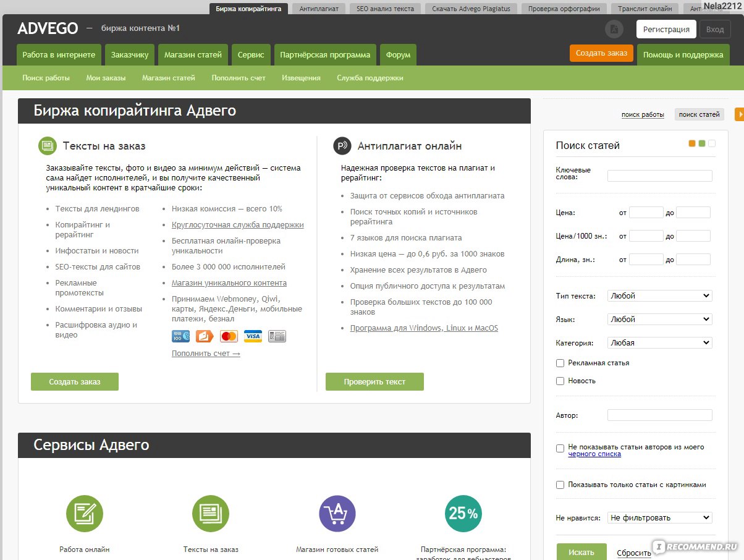Open the Круглосуточная служба поддержки link
Screen dimensions: 744x560
(x=238, y=225)
